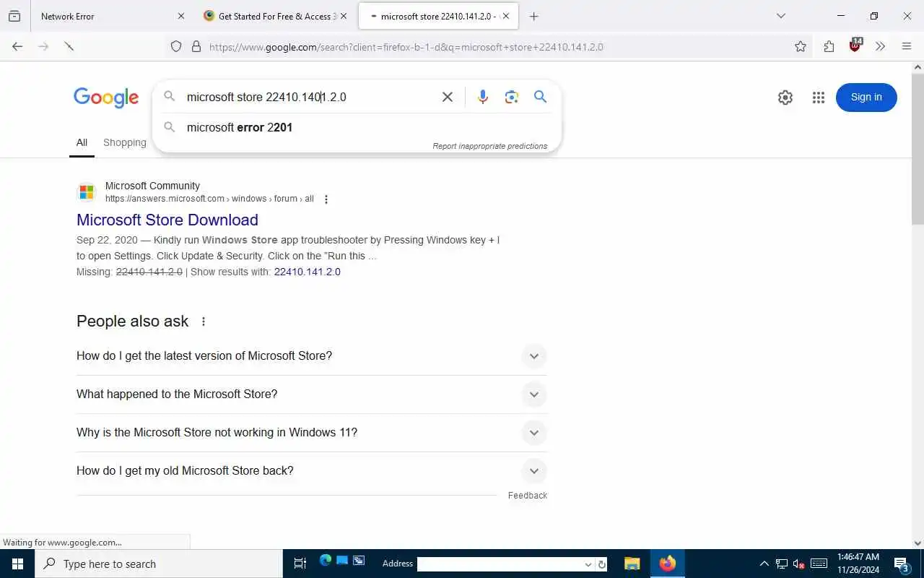Open the Firefox hamburger application menu
Viewport: 924px width, 578px height.
907,46
